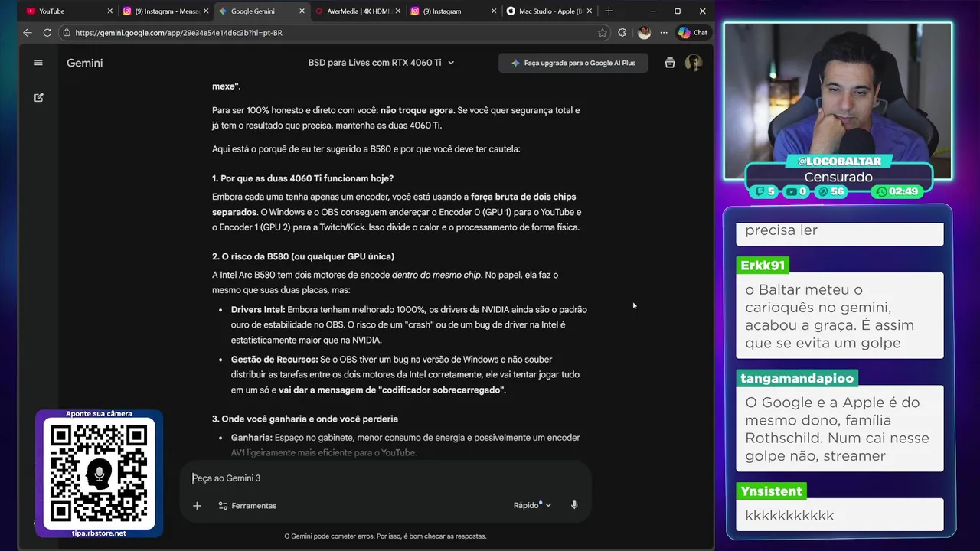Bookmark this page with the star icon
The image size is (980, 551).
tap(603, 33)
